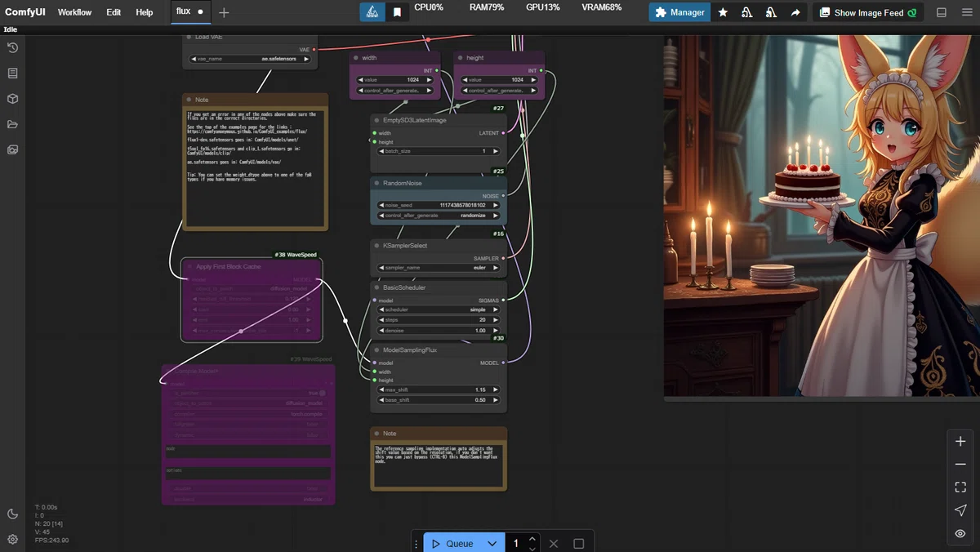Adjust the max_shift 1.15 value slider
Viewport: 980px width, 552px height.
click(x=439, y=390)
